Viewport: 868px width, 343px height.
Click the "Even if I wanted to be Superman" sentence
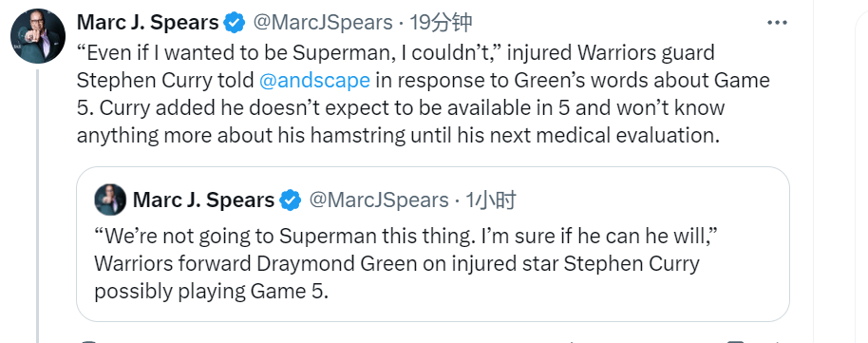coord(291,52)
